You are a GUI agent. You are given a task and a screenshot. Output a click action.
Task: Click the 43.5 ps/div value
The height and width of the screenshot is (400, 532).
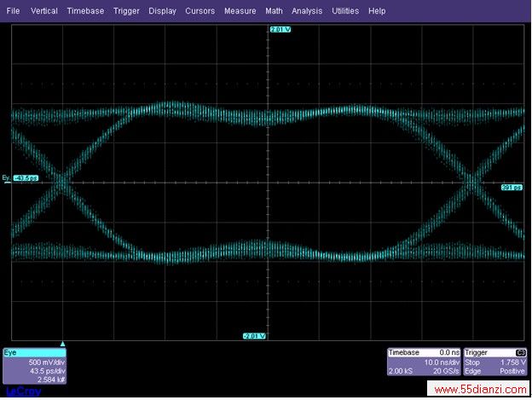[48, 371]
